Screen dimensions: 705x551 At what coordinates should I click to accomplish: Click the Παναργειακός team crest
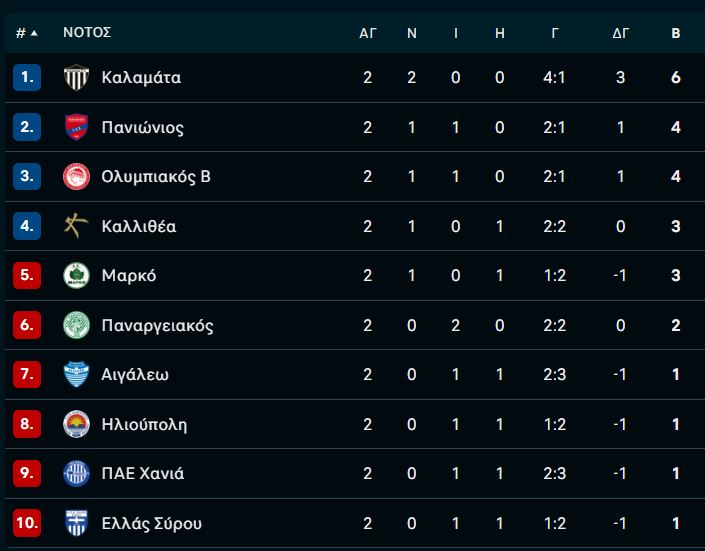(x=76, y=325)
